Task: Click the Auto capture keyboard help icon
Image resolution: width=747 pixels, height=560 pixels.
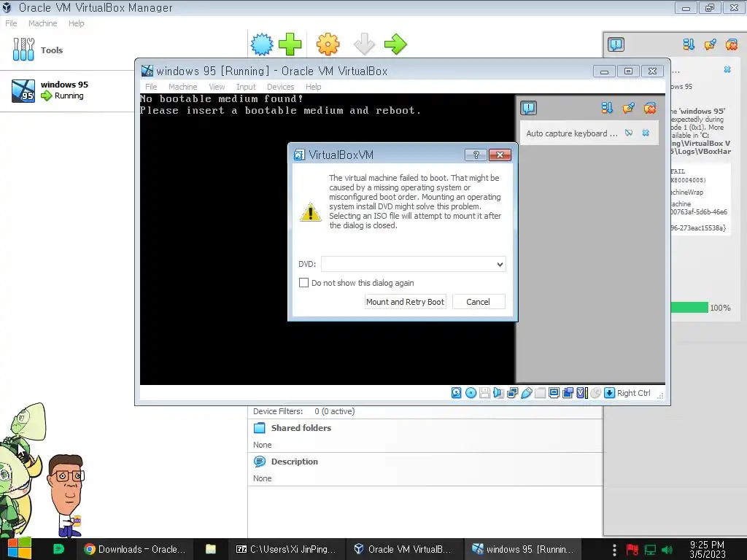Action: point(629,133)
